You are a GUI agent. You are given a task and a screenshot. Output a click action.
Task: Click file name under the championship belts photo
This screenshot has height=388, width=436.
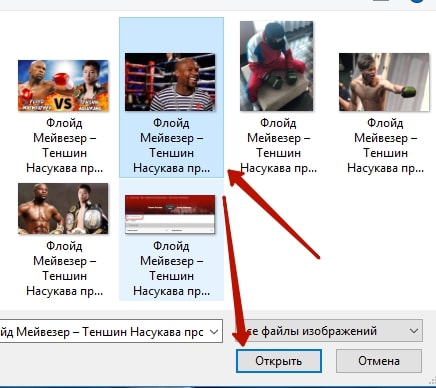[x=64, y=269]
